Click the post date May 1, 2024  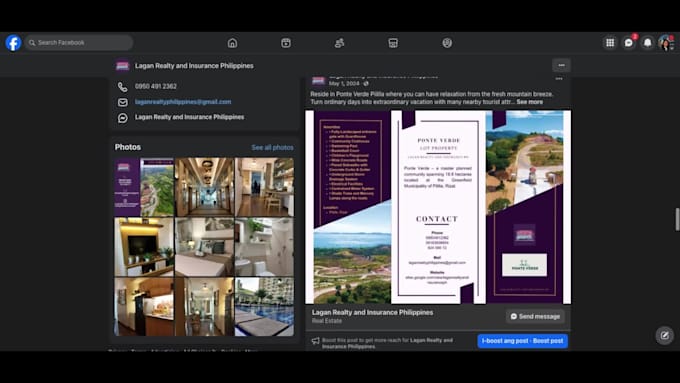[x=344, y=83]
